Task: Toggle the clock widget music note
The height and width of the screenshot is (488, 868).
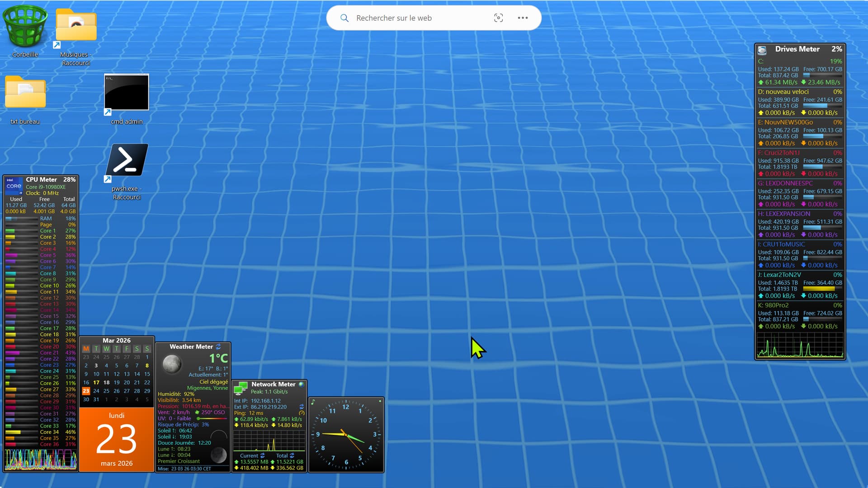Action: click(313, 402)
